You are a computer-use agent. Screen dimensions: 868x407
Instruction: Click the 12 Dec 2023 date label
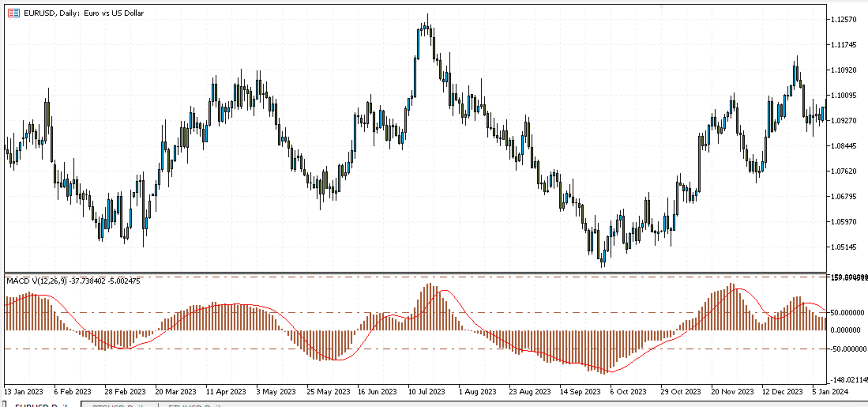click(783, 391)
